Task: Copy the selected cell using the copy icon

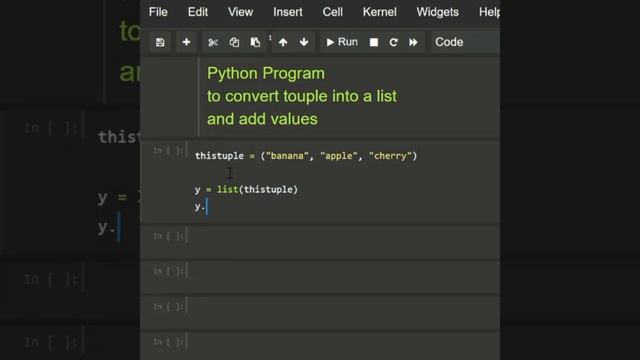Action: 234,42
